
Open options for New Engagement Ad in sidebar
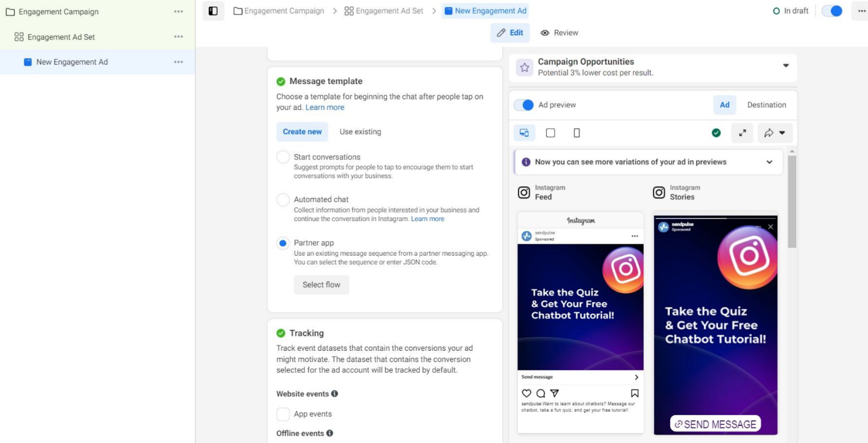pyautogui.click(x=178, y=62)
